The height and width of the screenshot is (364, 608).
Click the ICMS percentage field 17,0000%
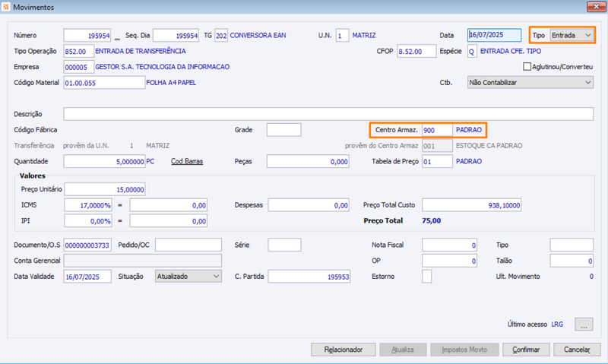[x=88, y=205]
